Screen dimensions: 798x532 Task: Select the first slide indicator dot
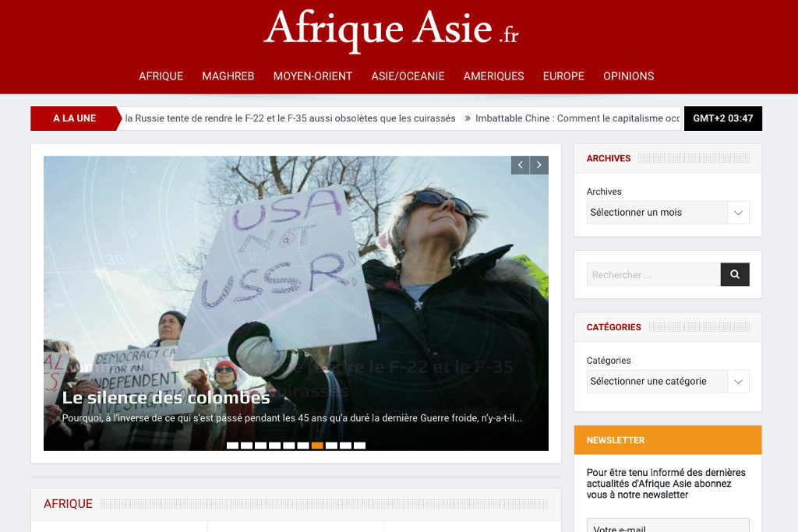[232, 446]
